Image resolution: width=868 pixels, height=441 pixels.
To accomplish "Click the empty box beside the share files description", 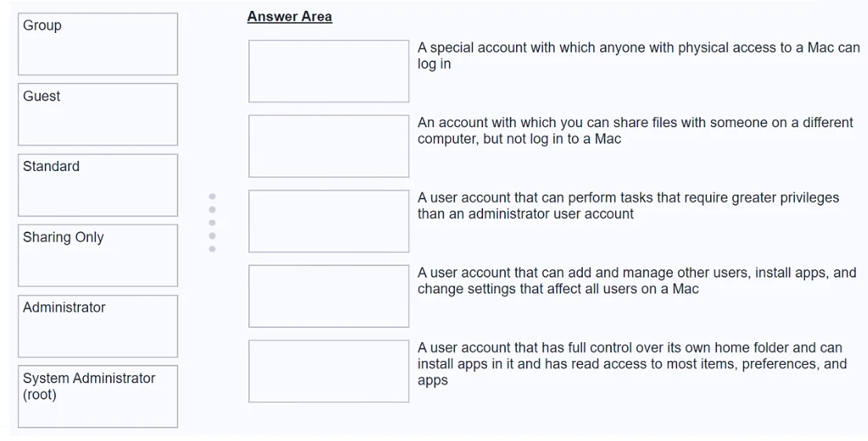I will pyautogui.click(x=328, y=146).
